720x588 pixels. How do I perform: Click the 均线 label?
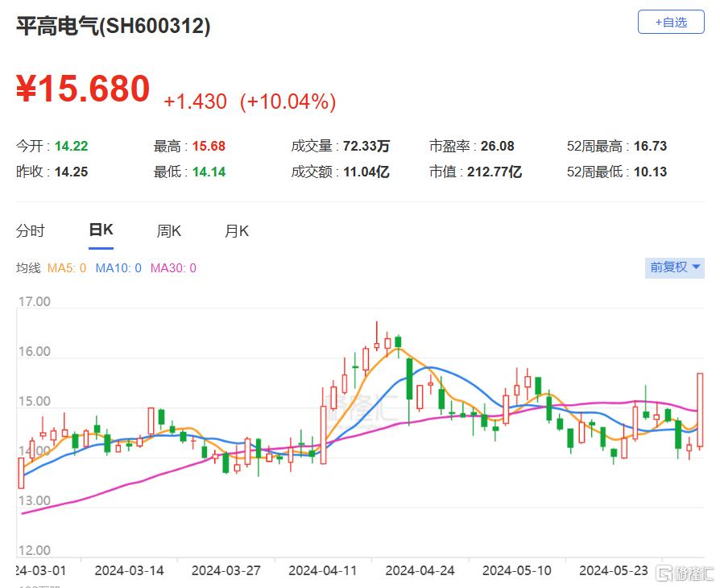tap(28, 267)
